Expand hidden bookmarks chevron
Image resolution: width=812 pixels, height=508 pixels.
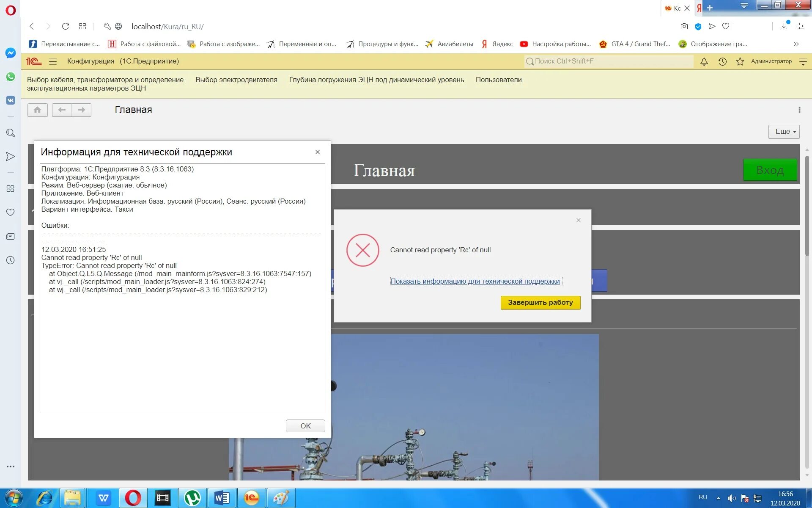(796, 44)
